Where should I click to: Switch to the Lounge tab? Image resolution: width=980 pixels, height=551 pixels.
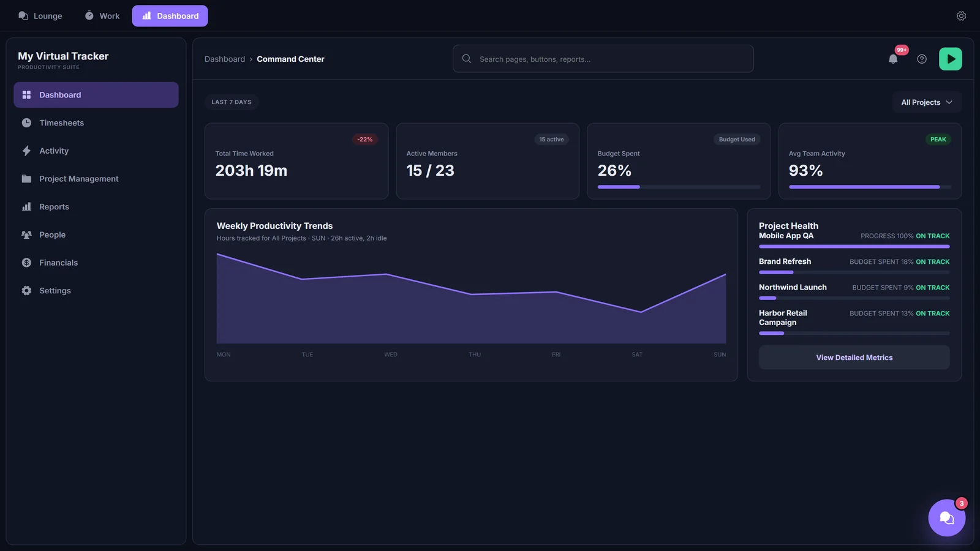coord(40,16)
